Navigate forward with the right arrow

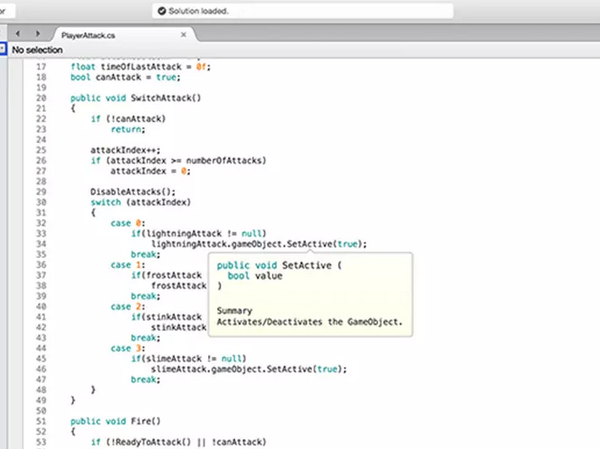38,34
